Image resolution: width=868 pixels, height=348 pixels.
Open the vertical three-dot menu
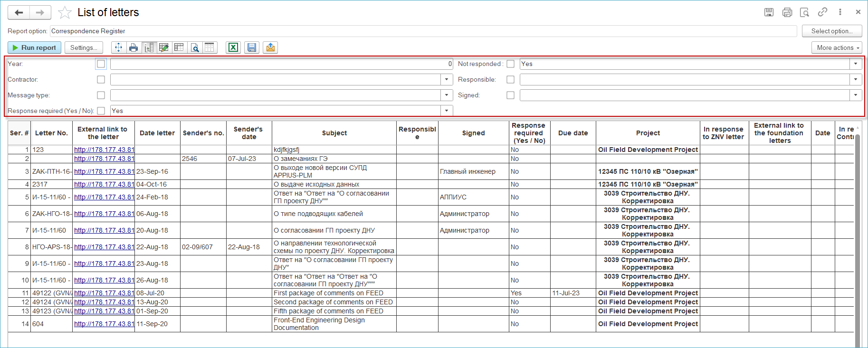point(840,12)
